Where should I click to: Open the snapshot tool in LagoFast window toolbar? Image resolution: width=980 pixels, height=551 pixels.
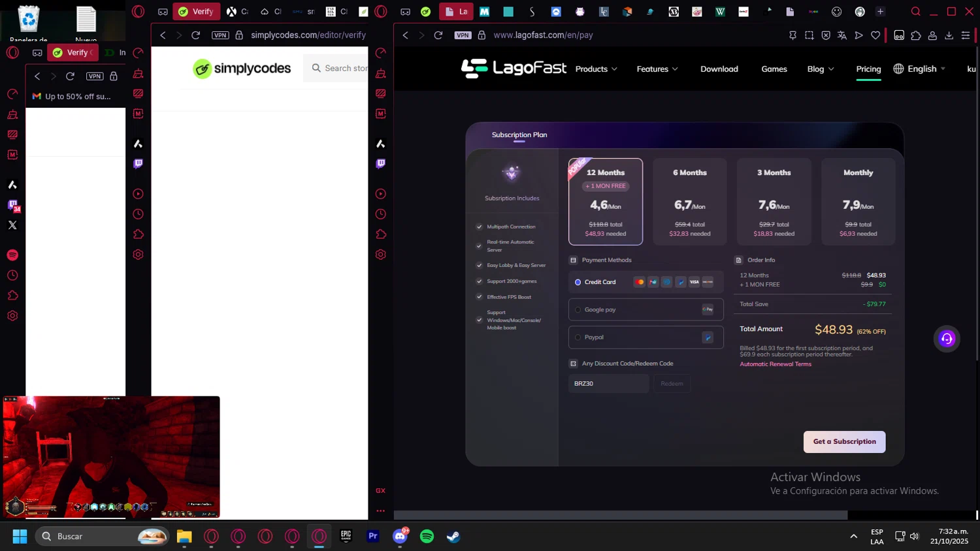(809, 35)
